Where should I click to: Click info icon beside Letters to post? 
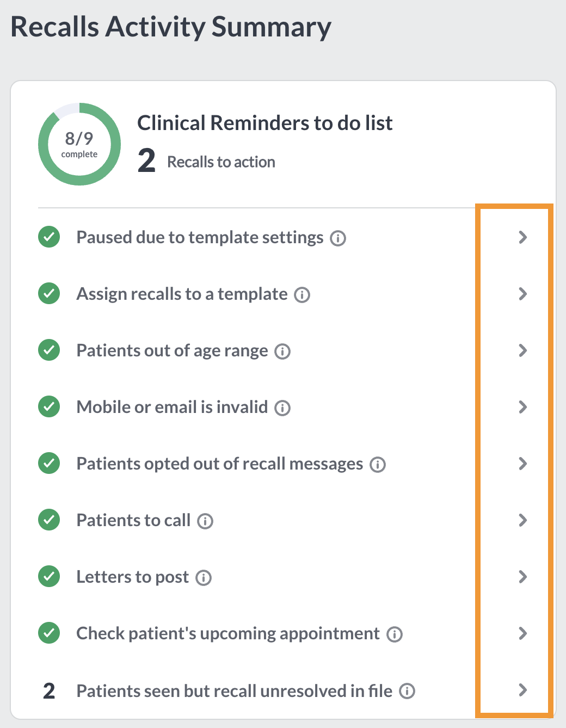(x=204, y=578)
